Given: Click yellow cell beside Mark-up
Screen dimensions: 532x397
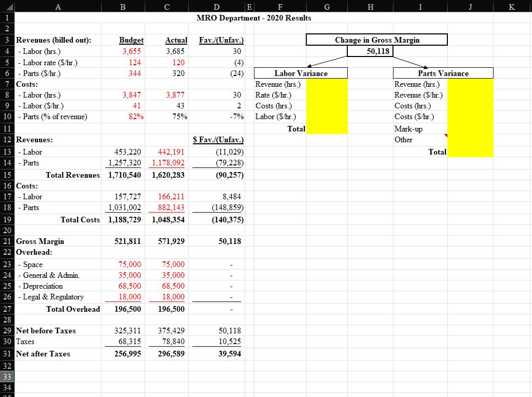Looking at the screenshot, I should coord(470,129).
